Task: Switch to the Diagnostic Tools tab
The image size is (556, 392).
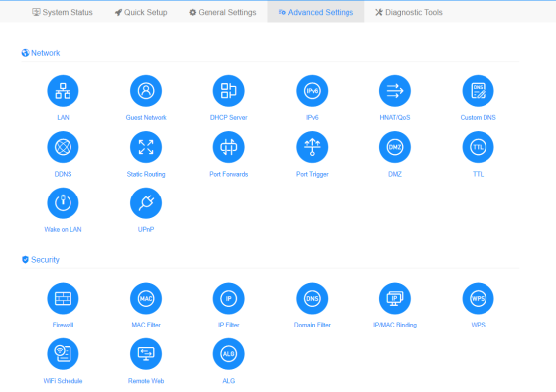Action: [408, 12]
